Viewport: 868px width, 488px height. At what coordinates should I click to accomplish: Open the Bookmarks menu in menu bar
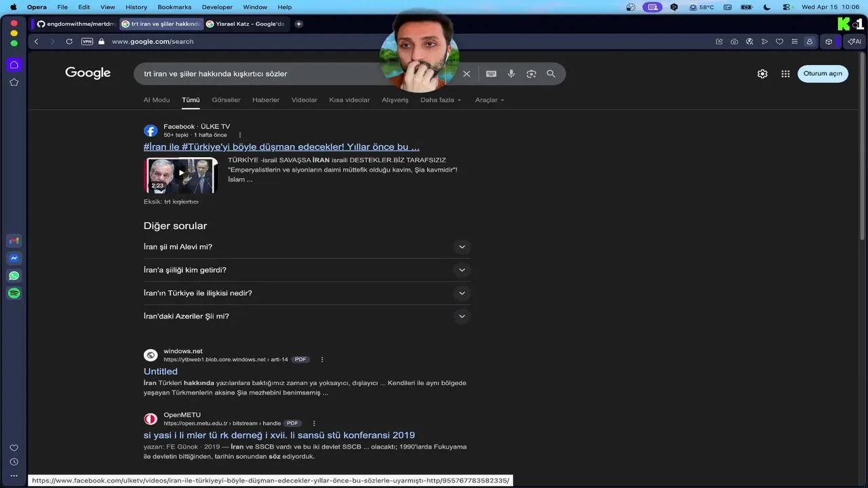pos(174,7)
